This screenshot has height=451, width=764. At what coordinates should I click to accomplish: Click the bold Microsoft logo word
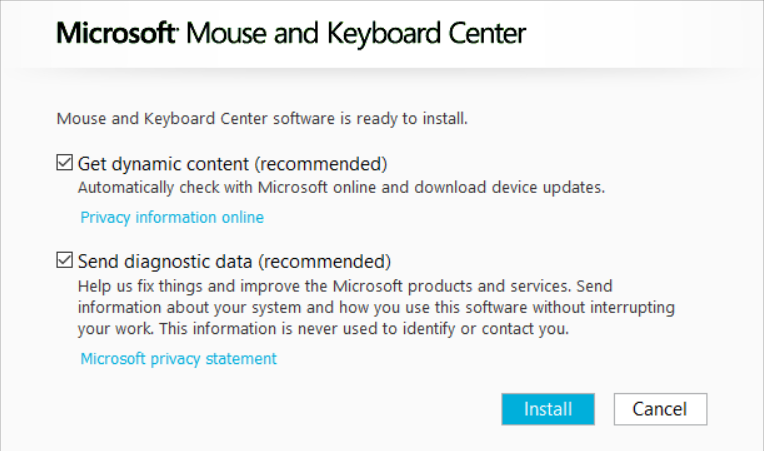click(116, 33)
